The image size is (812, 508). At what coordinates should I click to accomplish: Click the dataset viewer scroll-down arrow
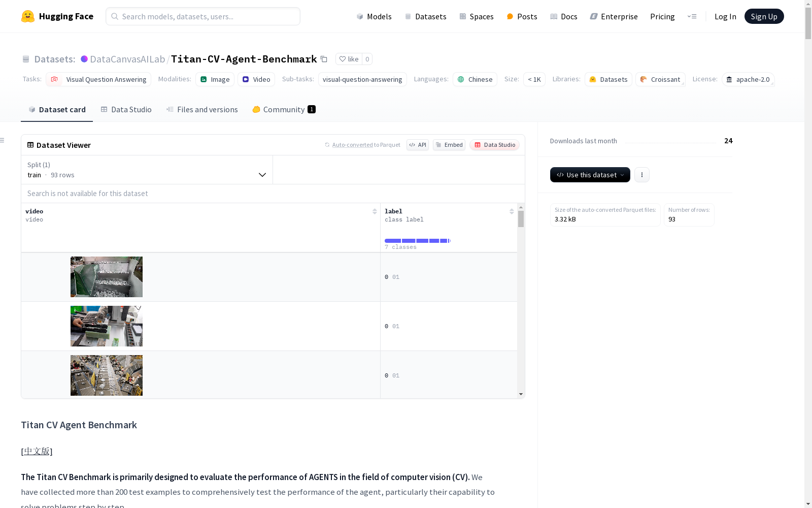[x=521, y=394]
